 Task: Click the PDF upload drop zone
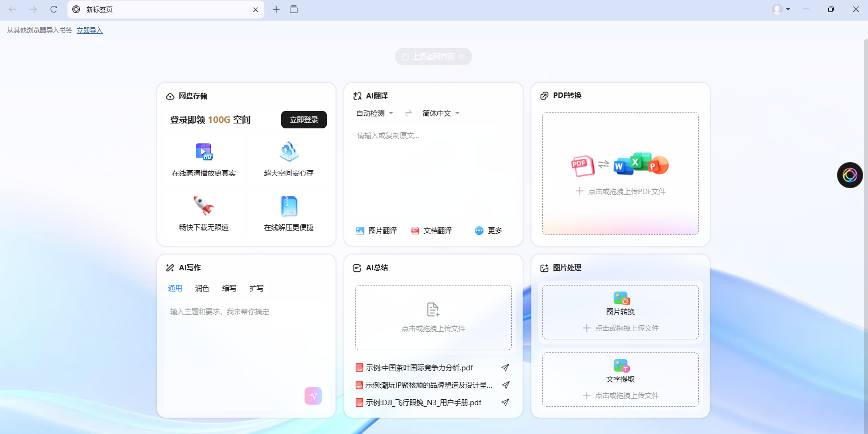620,173
